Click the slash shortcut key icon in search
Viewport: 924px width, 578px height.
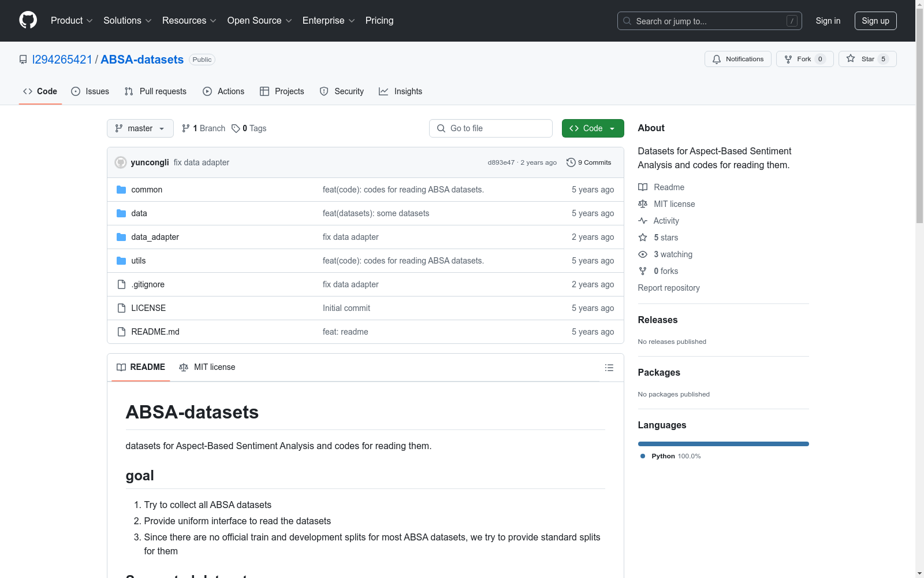(792, 21)
